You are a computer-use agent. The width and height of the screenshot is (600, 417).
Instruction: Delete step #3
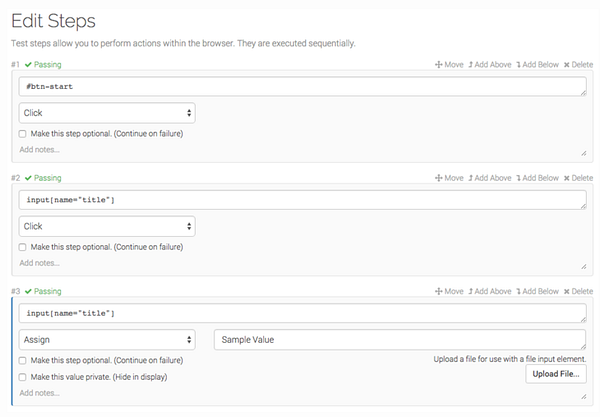pos(578,291)
